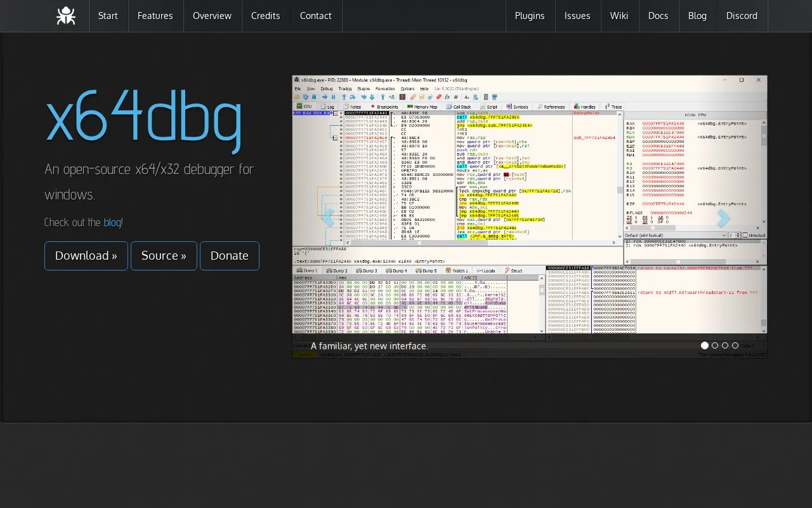The height and width of the screenshot is (508, 812).
Task: Follow the blue "blog" link under tagline
Action: pos(112,222)
